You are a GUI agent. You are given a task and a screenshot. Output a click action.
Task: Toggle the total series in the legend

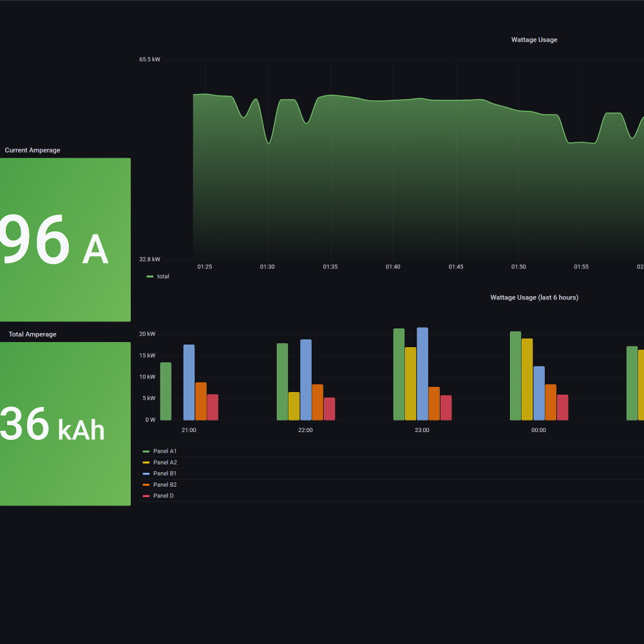click(x=163, y=276)
